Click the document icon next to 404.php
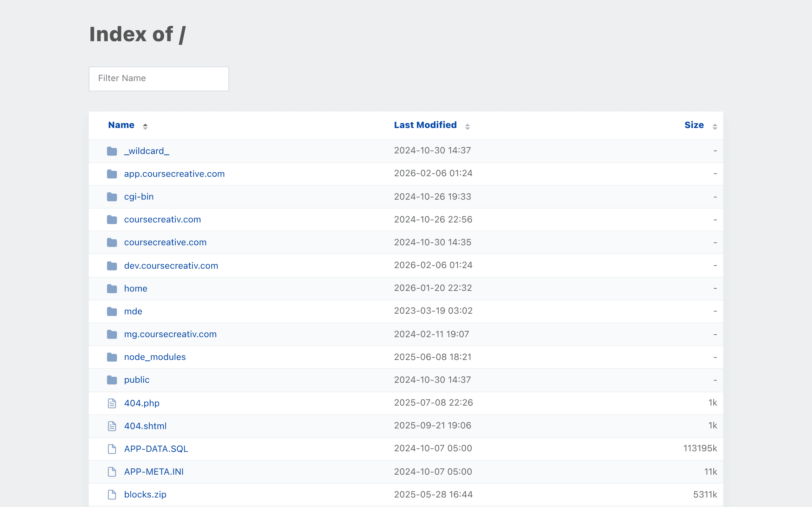 click(x=112, y=403)
